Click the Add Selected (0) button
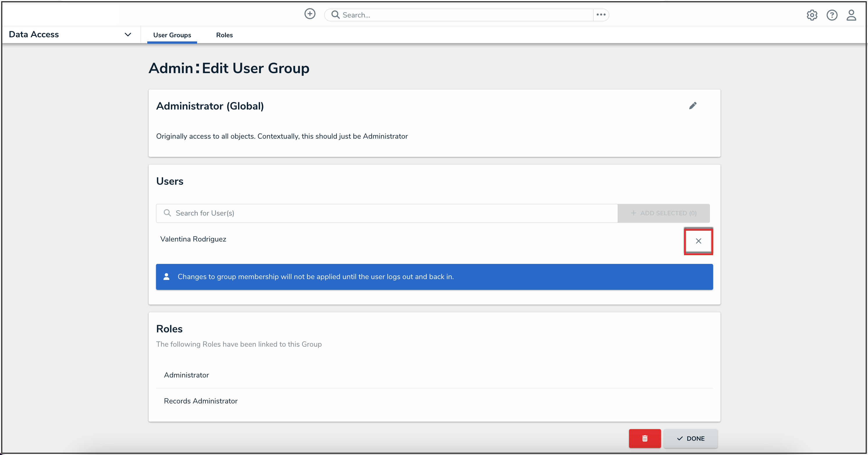This screenshot has height=455, width=868. tap(663, 213)
